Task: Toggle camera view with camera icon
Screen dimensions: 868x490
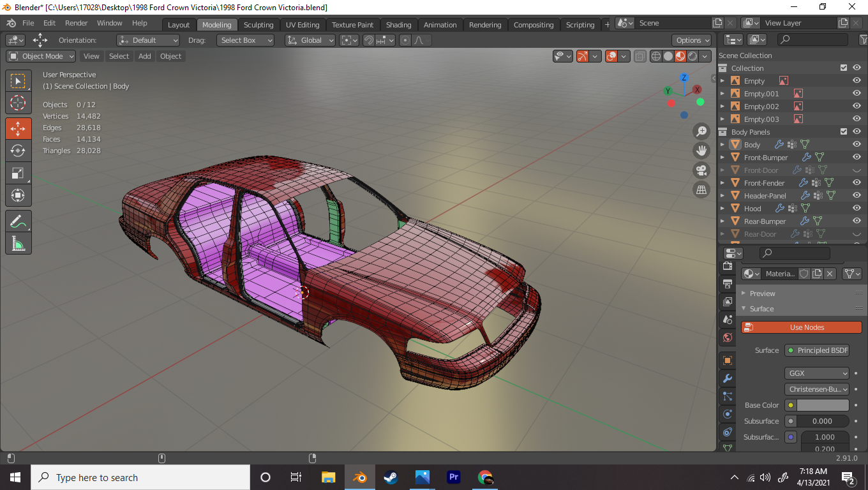Action: (701, 170)
